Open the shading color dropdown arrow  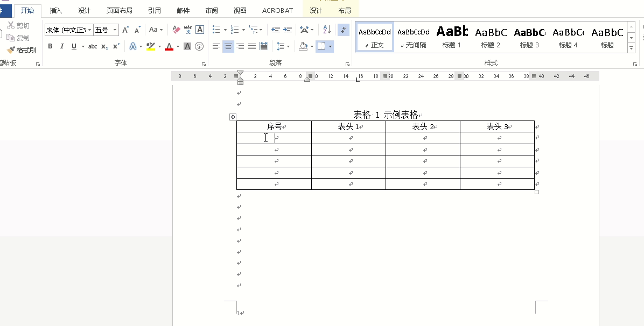point(312,46)
